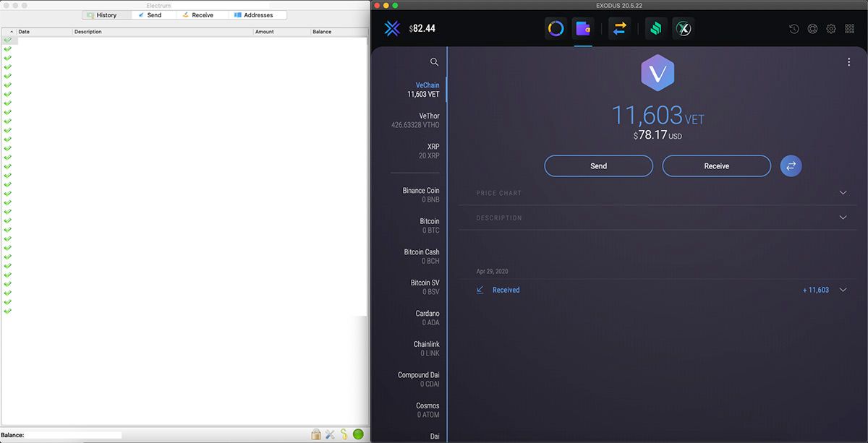Open the SportX app icon
The image size is (868, 443).
[x=684, y=29]
